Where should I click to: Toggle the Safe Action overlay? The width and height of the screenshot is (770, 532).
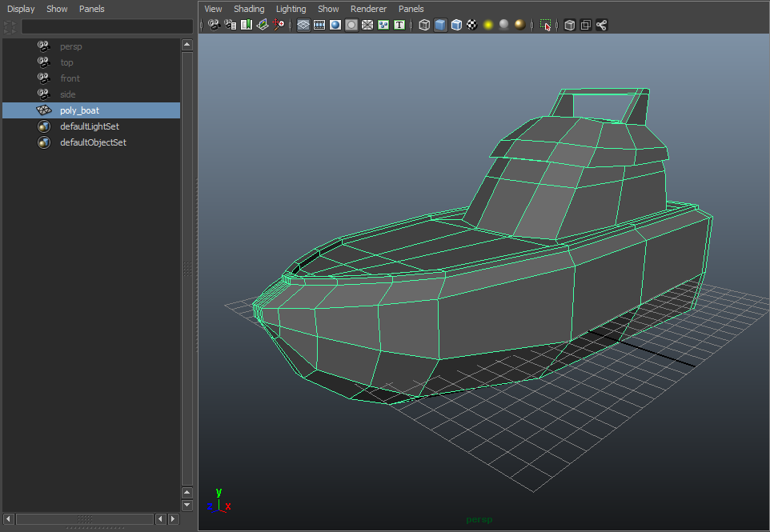point(383,25)
